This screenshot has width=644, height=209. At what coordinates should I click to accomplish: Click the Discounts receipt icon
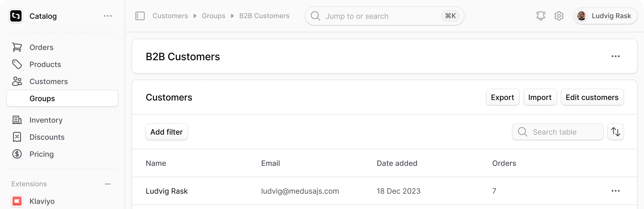(x=17, y=137)
